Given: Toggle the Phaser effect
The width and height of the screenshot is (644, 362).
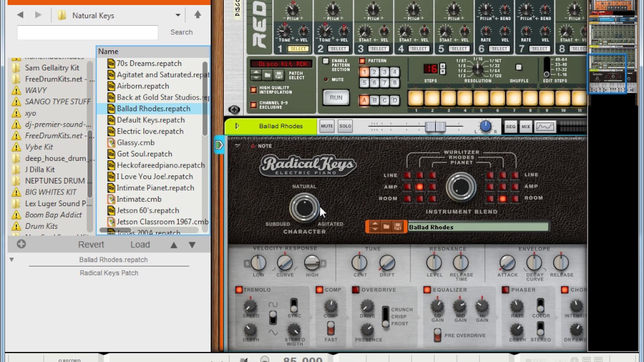Looking at the screenshot, I should tap(506, 290).
